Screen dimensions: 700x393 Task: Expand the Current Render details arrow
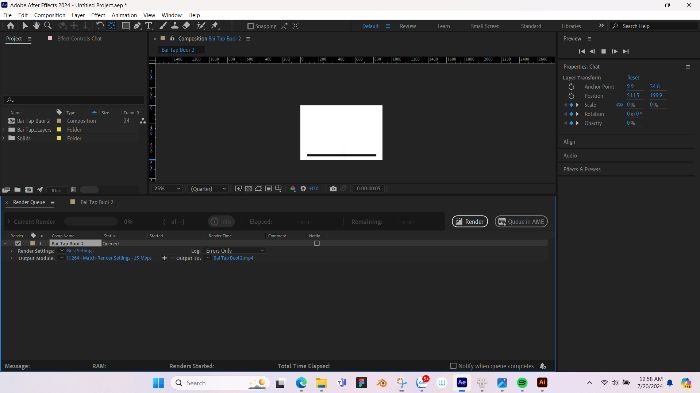click(x=8, y=222)
